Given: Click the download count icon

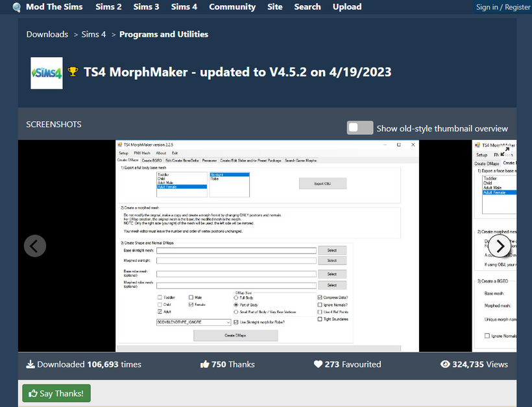Looking at the screenshot, I should click(30, 364).
